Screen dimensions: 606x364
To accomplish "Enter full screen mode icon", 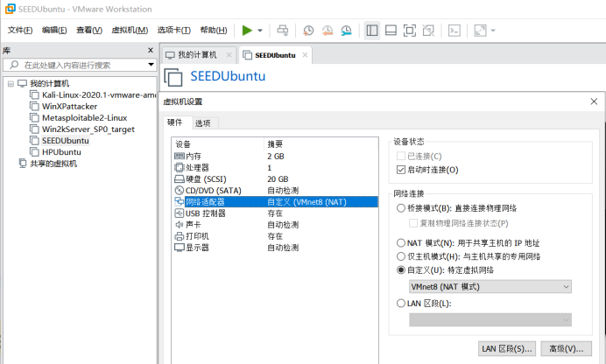I will 410,30.
